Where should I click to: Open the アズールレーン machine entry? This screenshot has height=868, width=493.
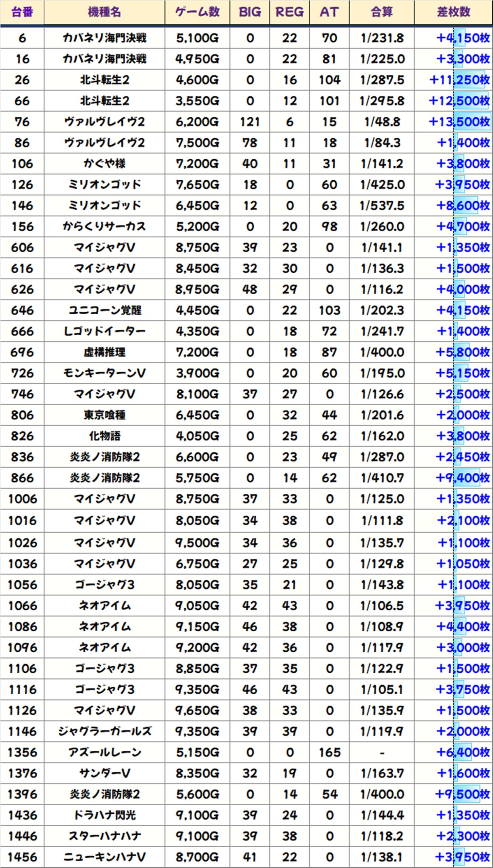[x=104, y=752]
